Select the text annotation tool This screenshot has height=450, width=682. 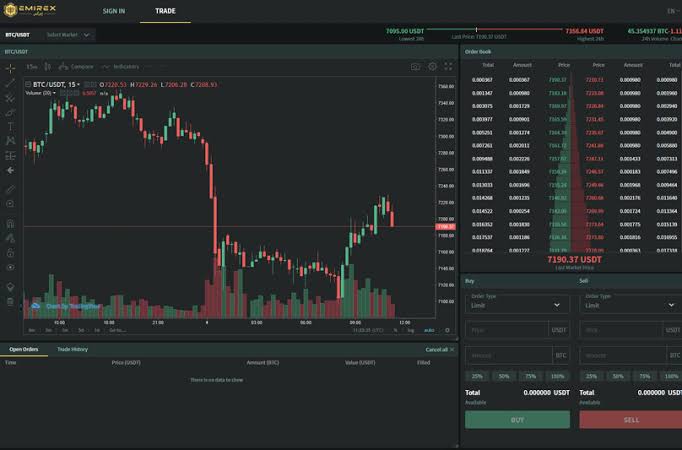click(10, 127)
